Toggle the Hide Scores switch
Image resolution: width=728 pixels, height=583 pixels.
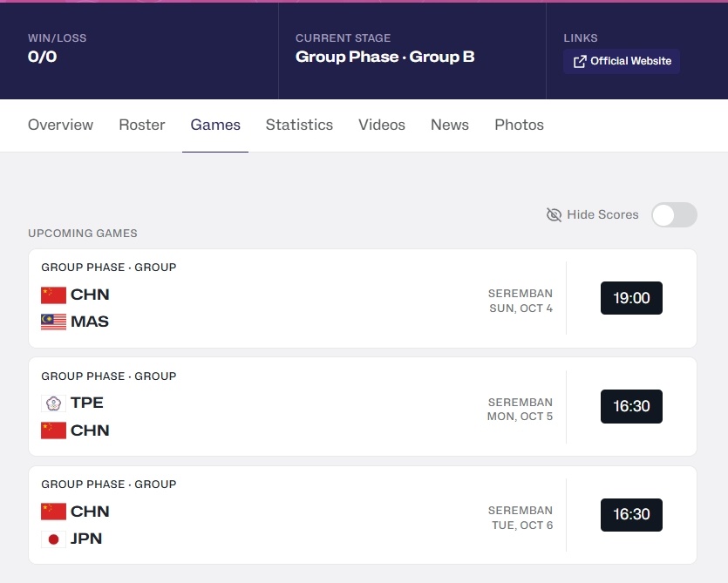click(x=674, y=215)
